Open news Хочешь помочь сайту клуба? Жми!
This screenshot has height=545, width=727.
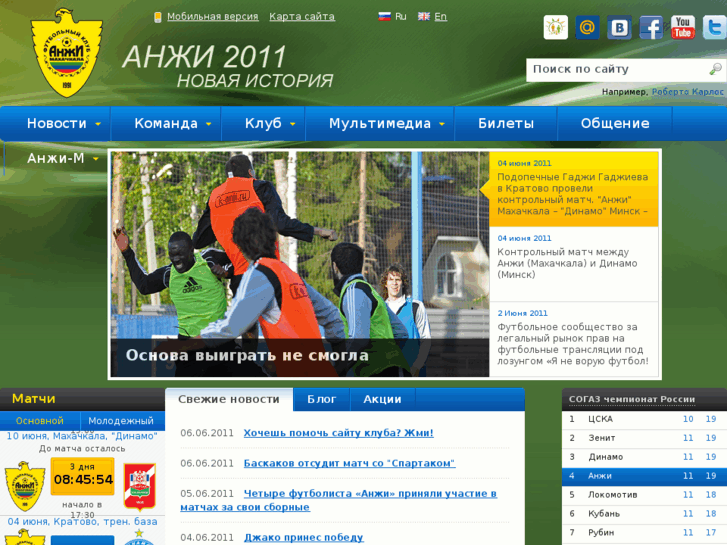tap(338, 433)
